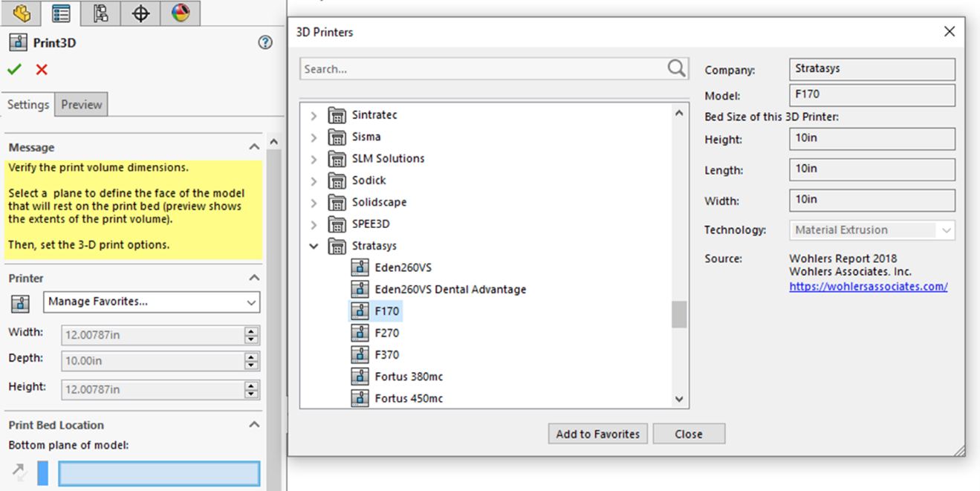
Task: Open the DimXpertManager crosshair tab
Action: pos(140,13)
